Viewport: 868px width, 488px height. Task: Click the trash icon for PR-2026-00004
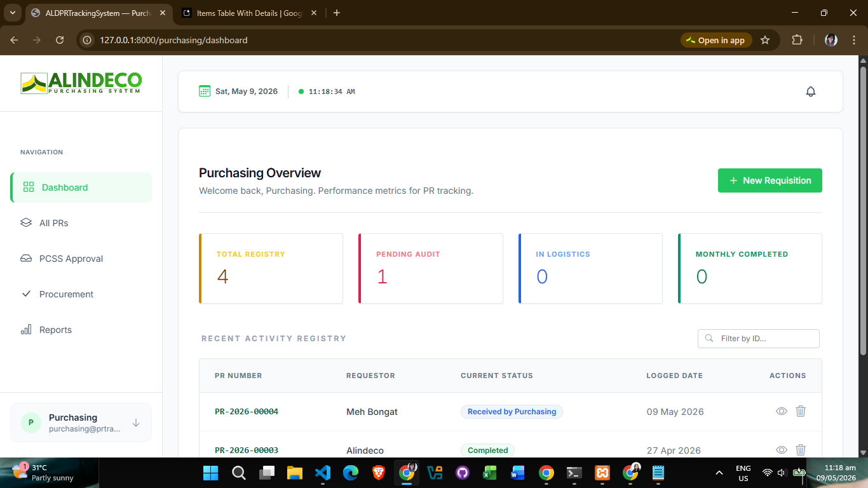(x=801, y=411)
